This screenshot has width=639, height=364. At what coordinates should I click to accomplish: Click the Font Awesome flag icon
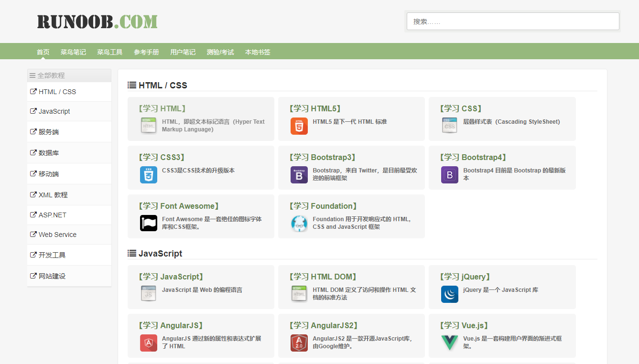pyautogui.click(x=148, y=223)
